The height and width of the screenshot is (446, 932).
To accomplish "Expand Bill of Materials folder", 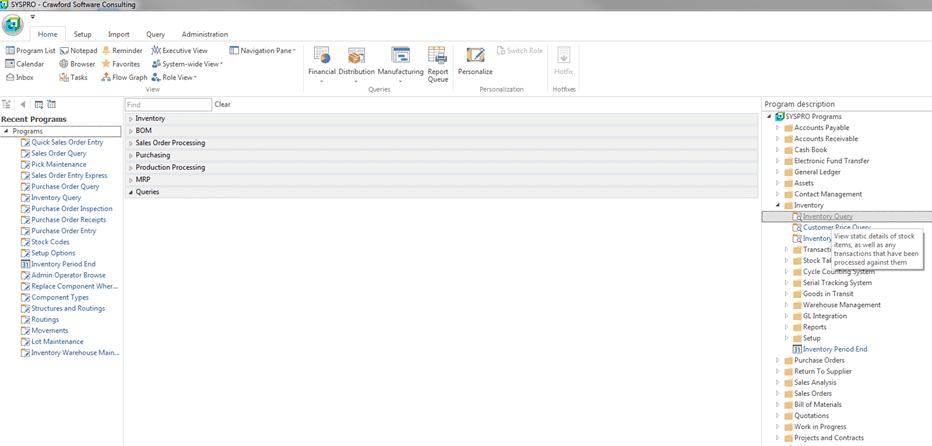I will point(778,405).
